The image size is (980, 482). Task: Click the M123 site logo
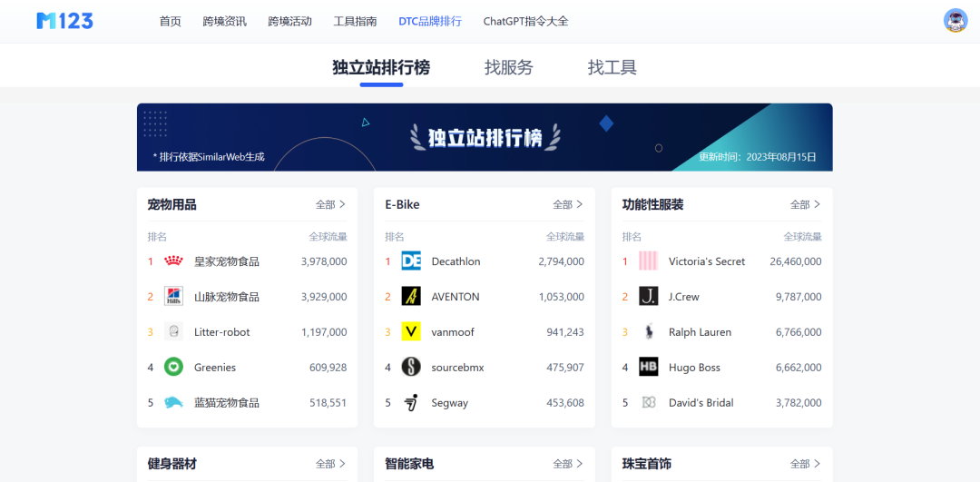65,21
